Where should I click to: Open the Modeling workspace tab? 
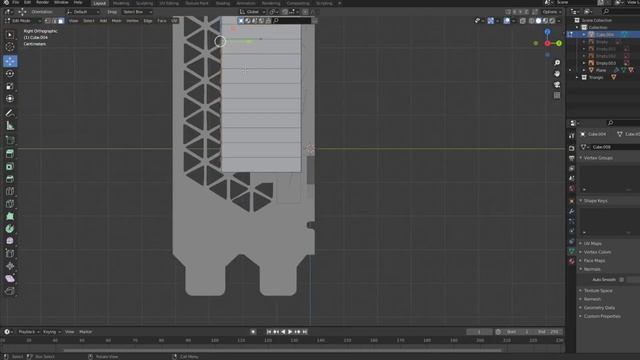tap(121, 3)
